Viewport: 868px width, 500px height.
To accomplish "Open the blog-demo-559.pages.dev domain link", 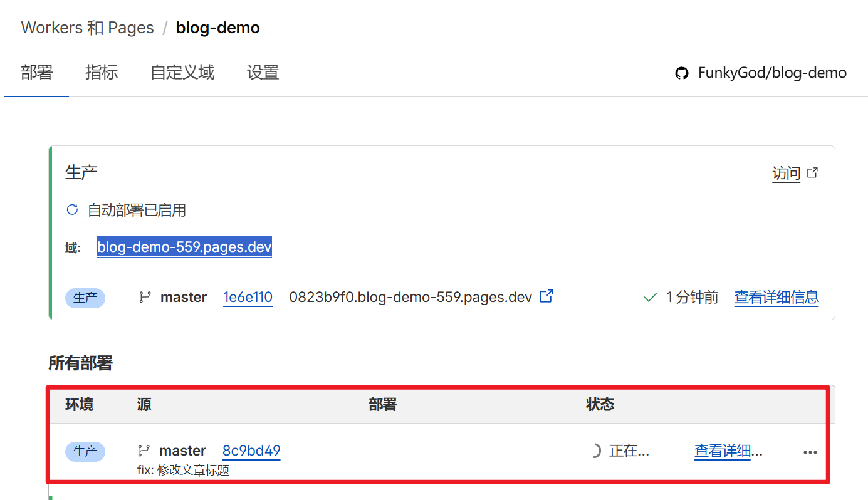I will click(x=184, y=247).
